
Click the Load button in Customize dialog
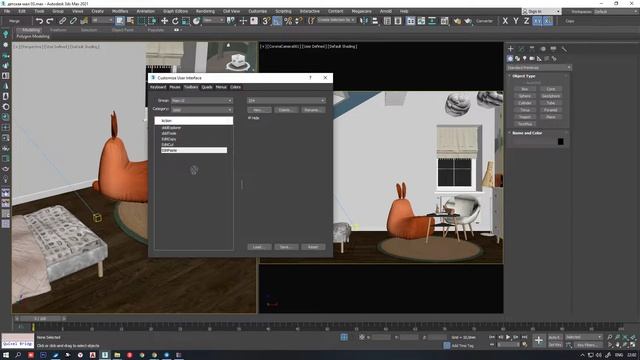tap(259, 247)
